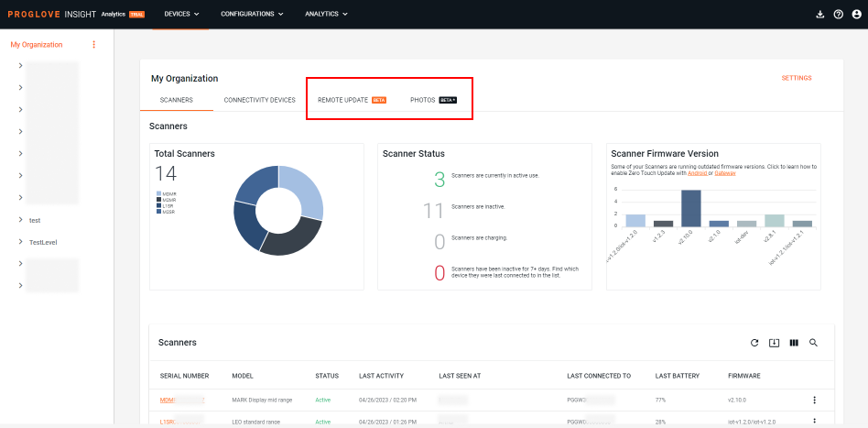Click the v2.1.0 firmware bar
The height and width of the screenshot is (428, 868).
click(719, 224)
